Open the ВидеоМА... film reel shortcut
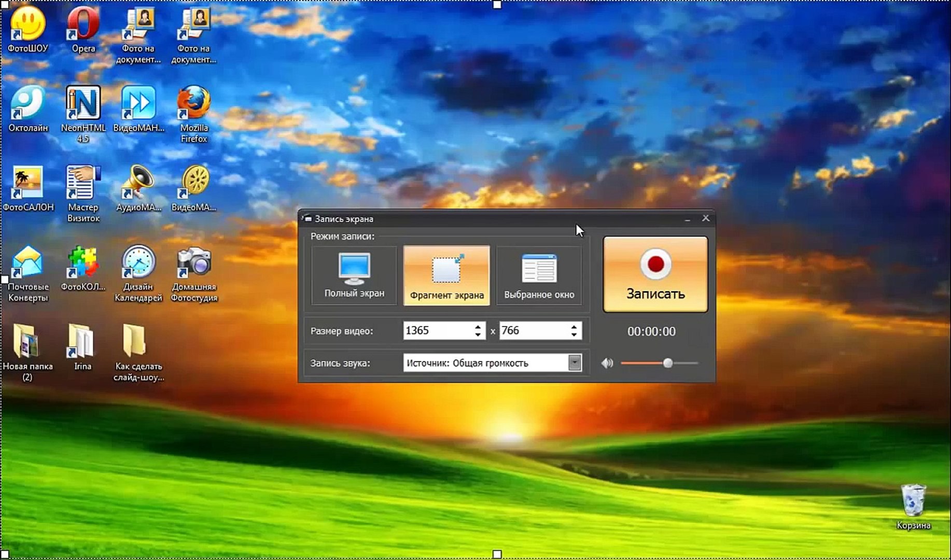951x560 pixels. (193, 189)
